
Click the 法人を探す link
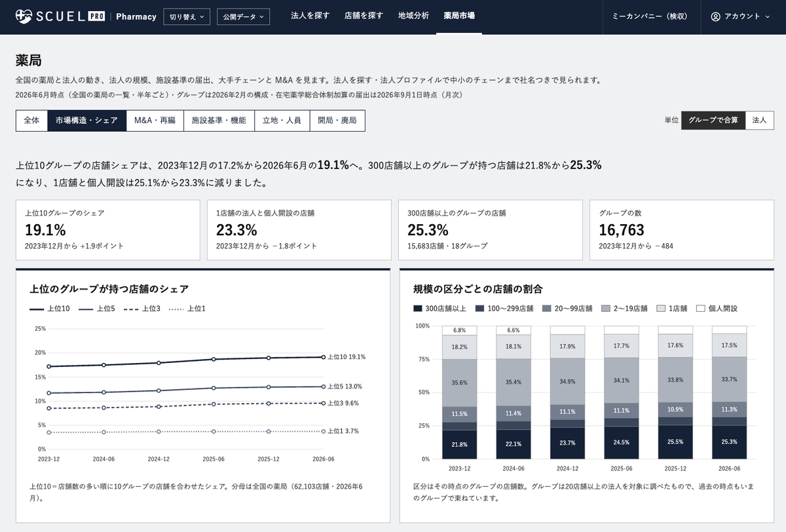(310, 16)
